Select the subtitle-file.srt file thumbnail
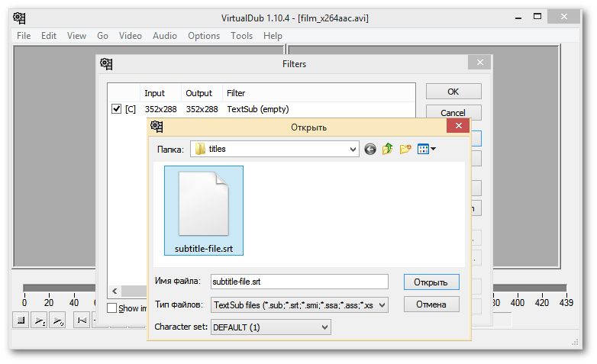The image size is (597, 364). click(x=203, y=210)
